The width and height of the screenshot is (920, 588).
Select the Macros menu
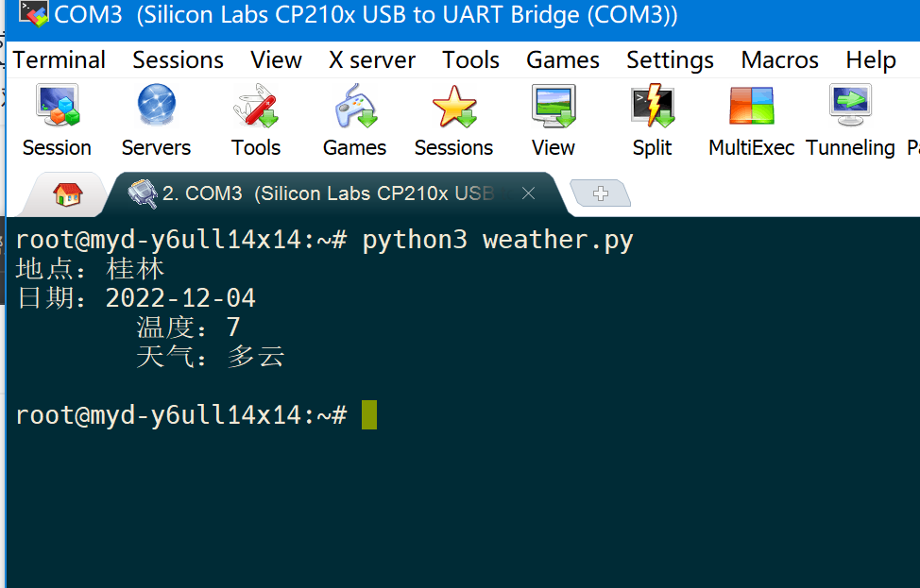tap(779, 60)
